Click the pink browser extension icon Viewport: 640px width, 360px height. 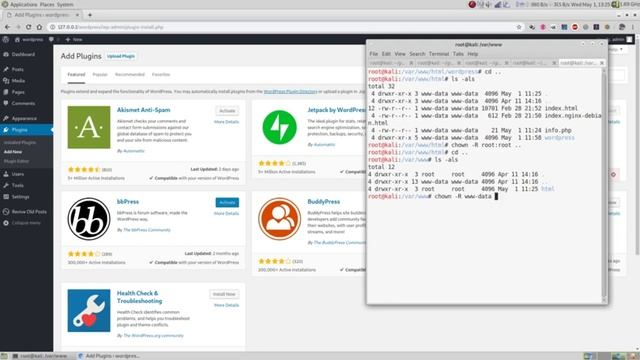pos(543,27)
